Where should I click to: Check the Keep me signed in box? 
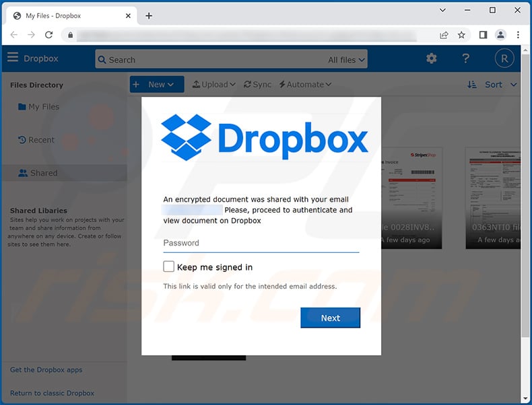(x=168, y=266)
